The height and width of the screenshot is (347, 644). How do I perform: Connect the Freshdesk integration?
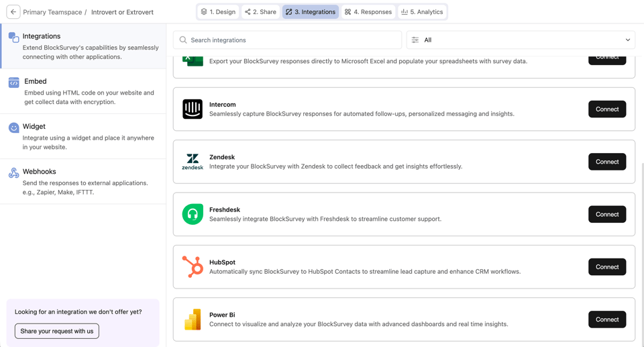click(607, 214)
